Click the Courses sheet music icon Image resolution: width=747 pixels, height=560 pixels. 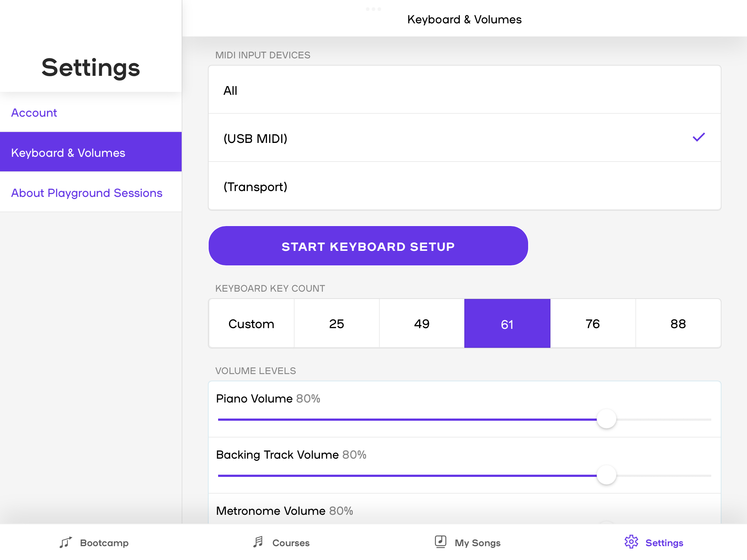(x=258, y=542)
